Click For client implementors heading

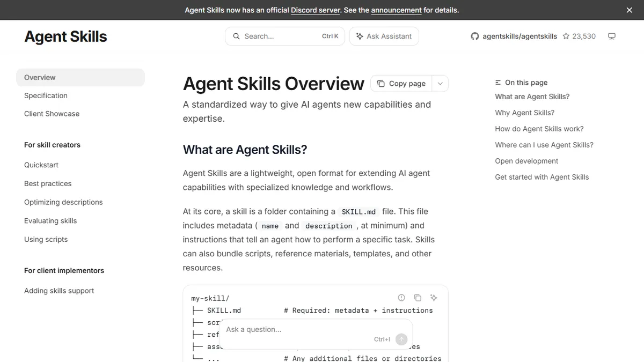[x=64, y=271]
